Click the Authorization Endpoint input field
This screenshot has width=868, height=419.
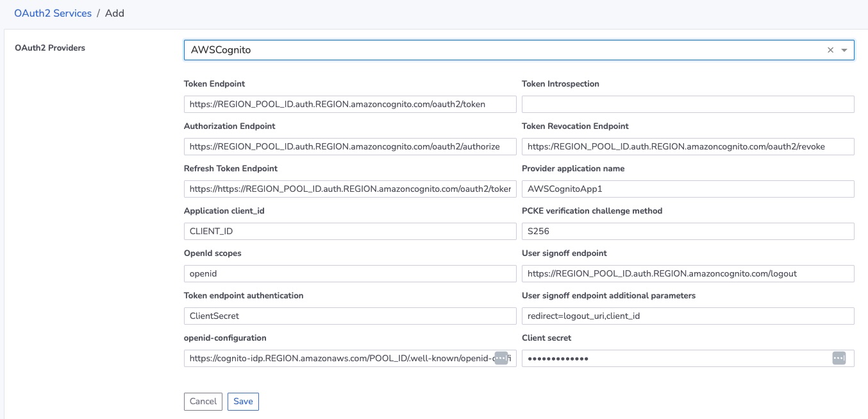(x=349, y=146)
